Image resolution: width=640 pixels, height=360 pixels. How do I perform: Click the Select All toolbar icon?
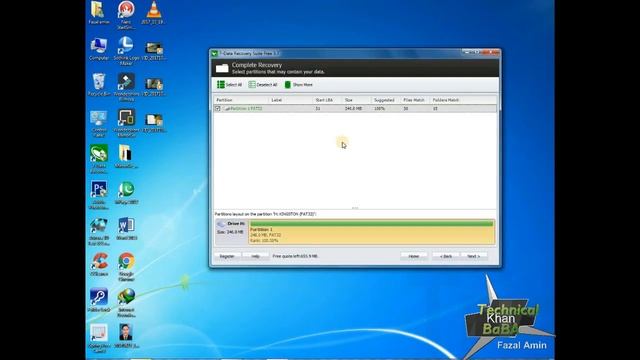(x=221, y=84)
